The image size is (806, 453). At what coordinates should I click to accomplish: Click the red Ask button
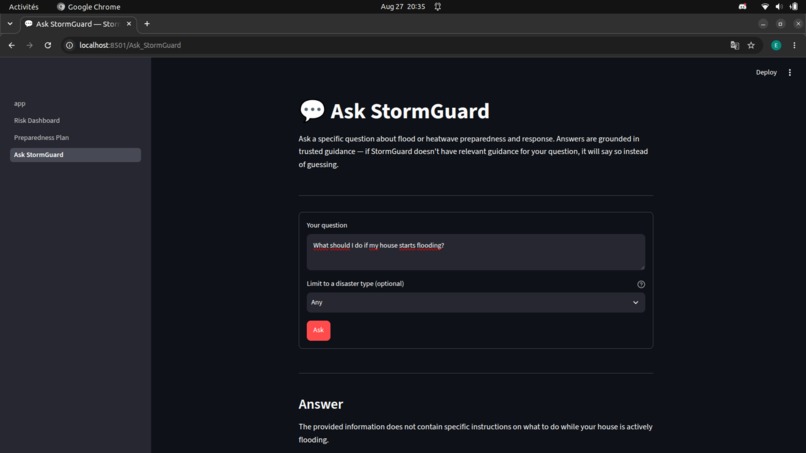point(318,330)
